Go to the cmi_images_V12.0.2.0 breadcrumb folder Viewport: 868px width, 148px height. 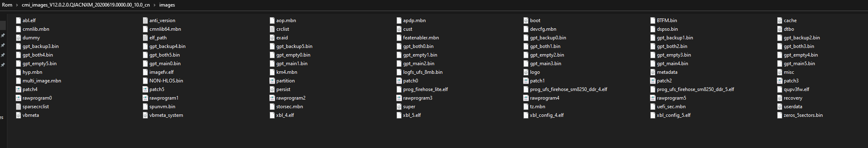pyautogui.click(x=86, y=5)
